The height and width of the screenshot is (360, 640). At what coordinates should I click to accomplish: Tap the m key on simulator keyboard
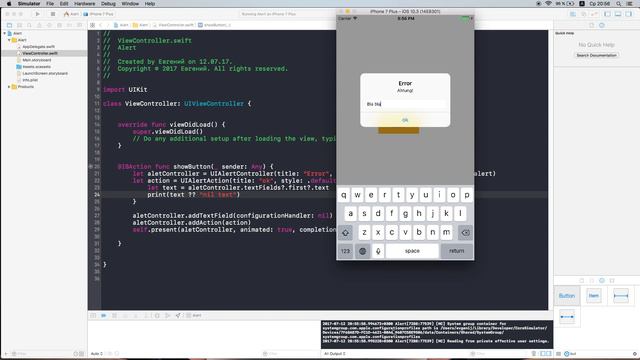coord(446,232)
